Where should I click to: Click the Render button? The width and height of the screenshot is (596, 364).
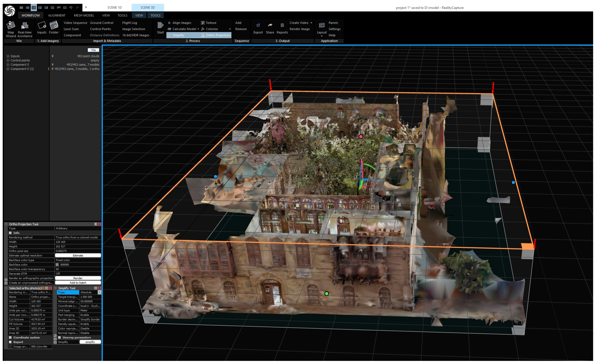pos(78,278)
